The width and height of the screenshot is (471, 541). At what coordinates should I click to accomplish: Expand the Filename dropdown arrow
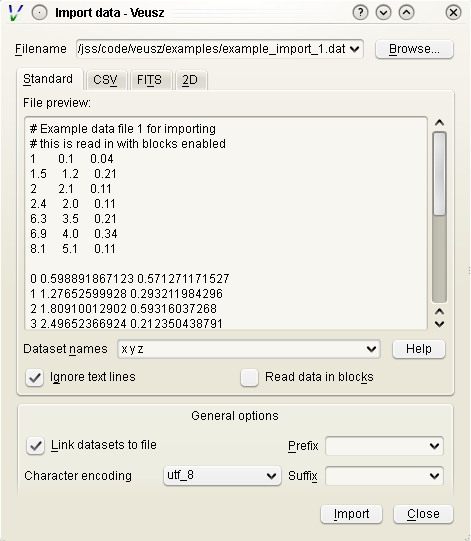tap(354, 49)
